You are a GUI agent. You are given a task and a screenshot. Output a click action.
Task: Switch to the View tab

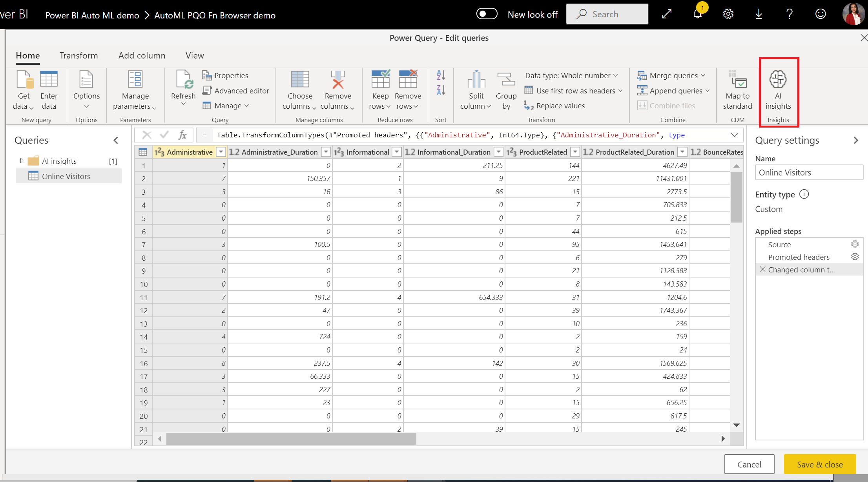(195, 56)
